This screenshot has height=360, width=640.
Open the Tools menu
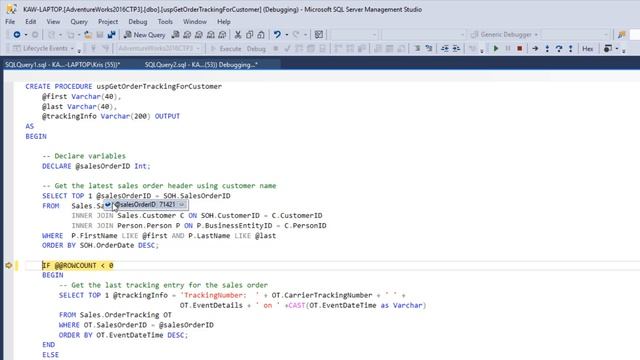tap(165, 22)
